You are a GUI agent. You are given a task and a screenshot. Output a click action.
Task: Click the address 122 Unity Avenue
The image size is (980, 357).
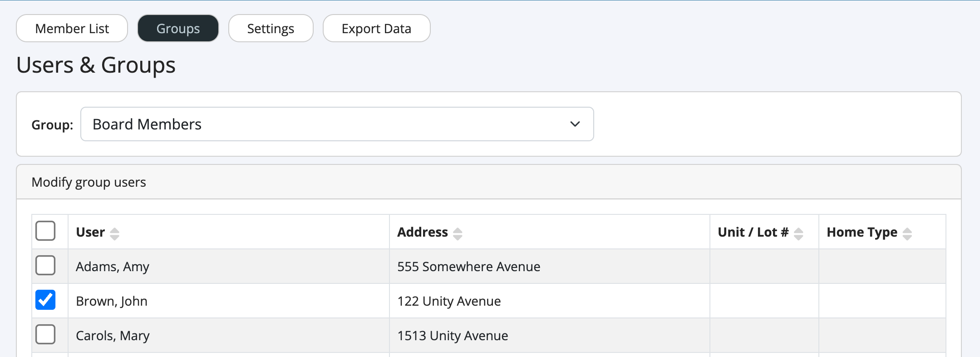coord(449,301)
